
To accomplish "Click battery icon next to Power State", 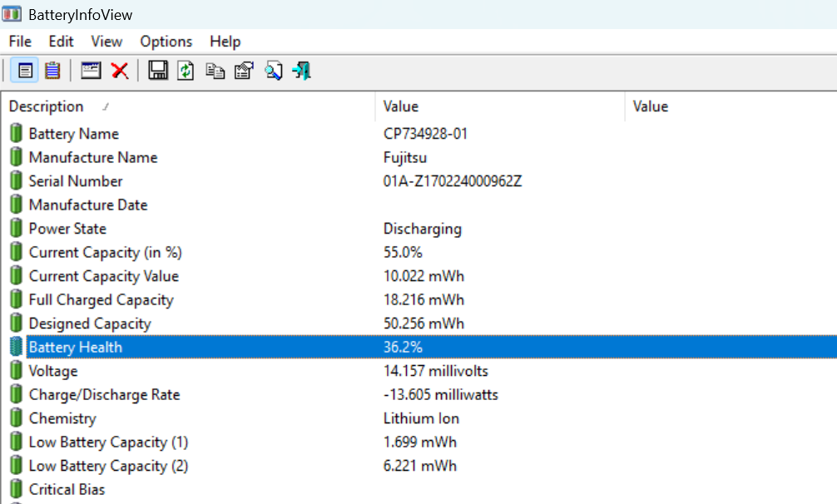I will pyautogui.click(x=17, y=228).
